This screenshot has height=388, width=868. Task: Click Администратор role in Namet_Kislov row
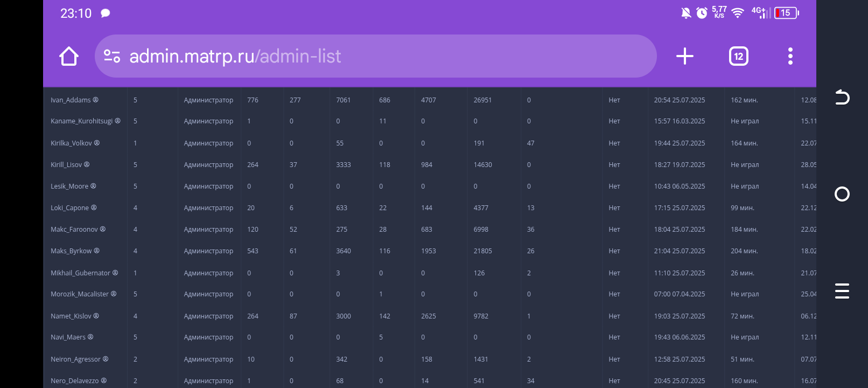pos(208,316)
